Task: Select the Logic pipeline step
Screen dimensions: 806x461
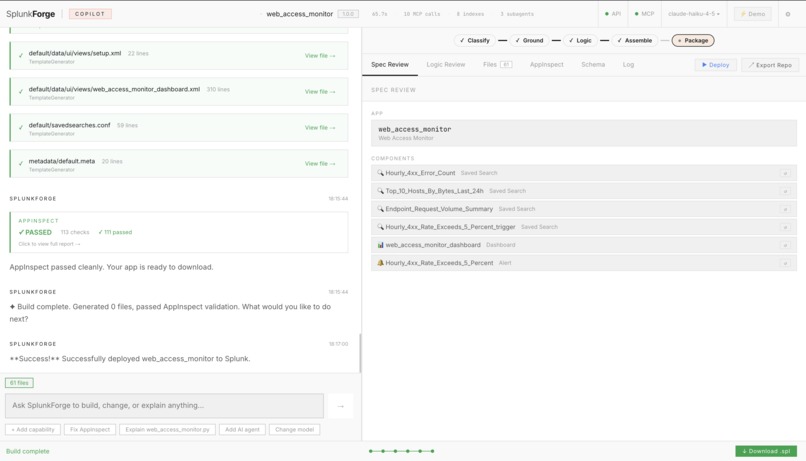Action: [x=580, y=40]
